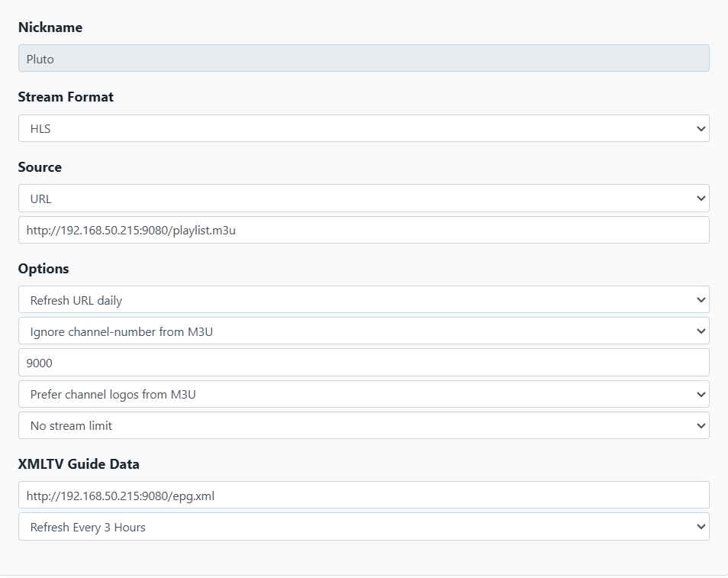This screenshot has height=578, width=728.
Task: Open the Prefer channel logos from M3U dropdown
Action: (363, 394)
